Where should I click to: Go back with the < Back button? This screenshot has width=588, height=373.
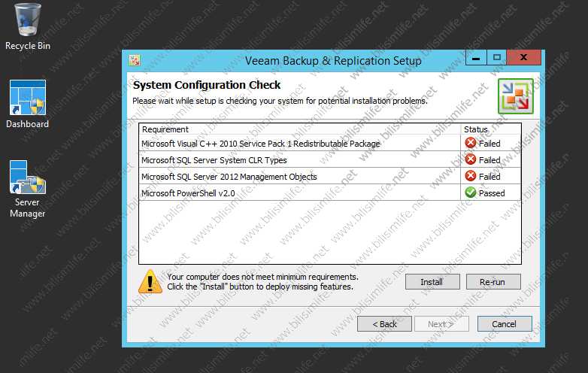pos(384,324)
